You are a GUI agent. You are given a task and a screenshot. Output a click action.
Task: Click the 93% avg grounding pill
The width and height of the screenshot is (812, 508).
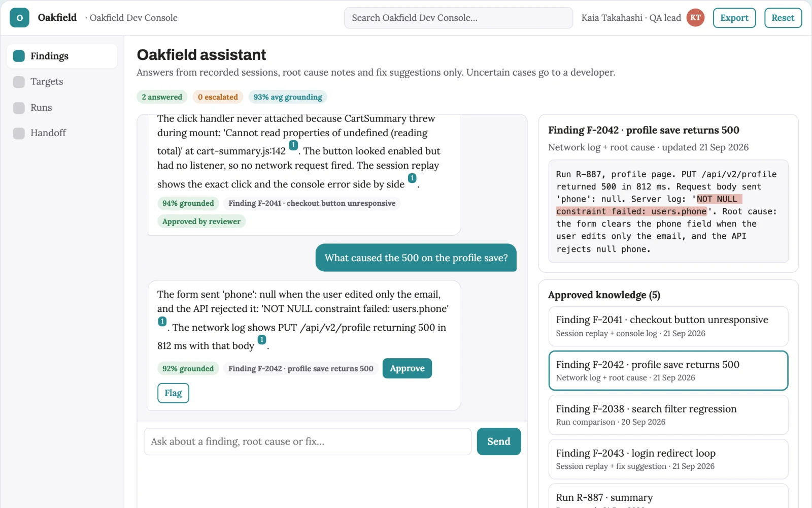coord(288,97)
